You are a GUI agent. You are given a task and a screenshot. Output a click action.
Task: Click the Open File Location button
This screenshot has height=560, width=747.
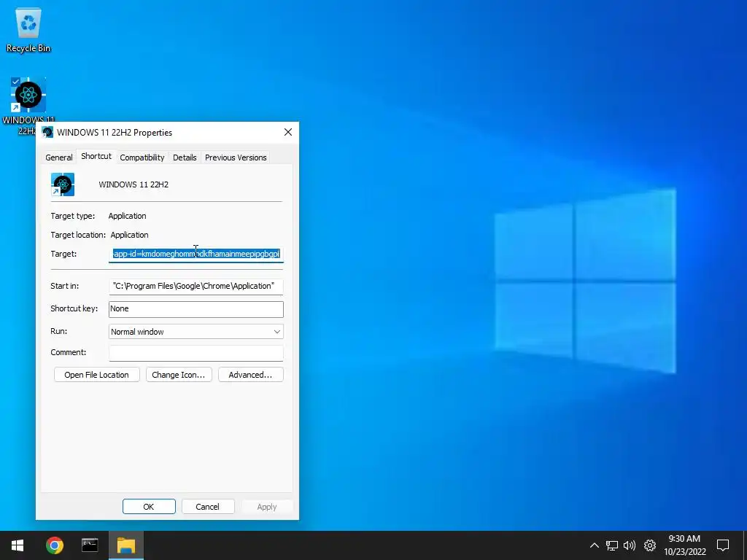click(97, 375)
